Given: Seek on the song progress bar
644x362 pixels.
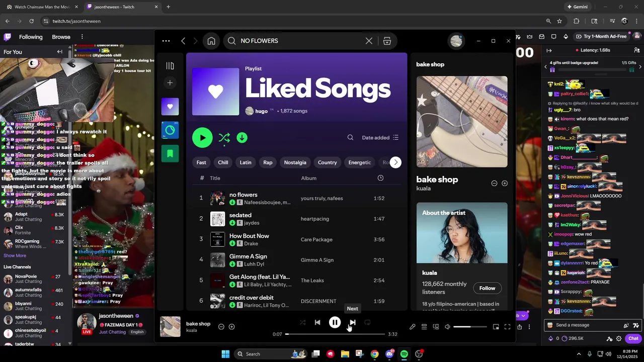Looking at the screenshot, I should point(335,334).
